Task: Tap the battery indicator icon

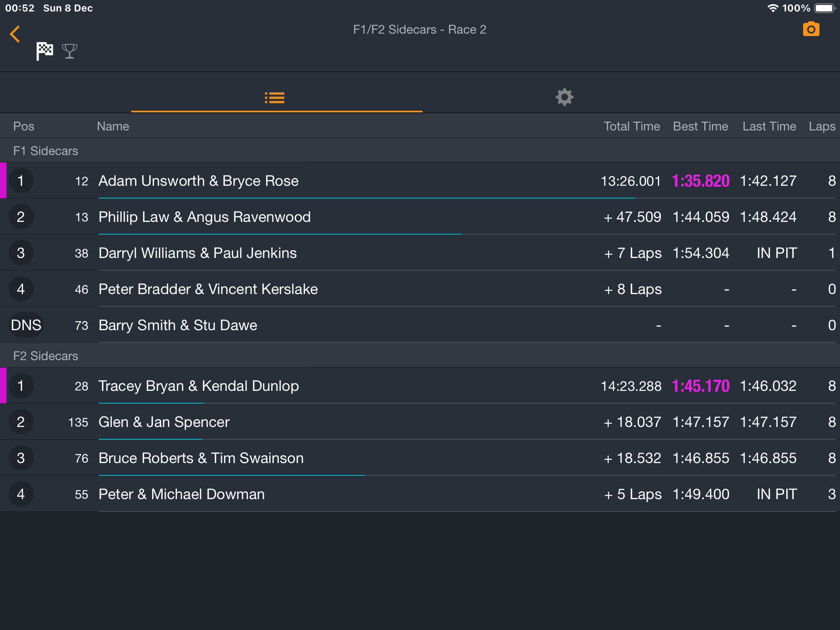Action: [824, 8]
